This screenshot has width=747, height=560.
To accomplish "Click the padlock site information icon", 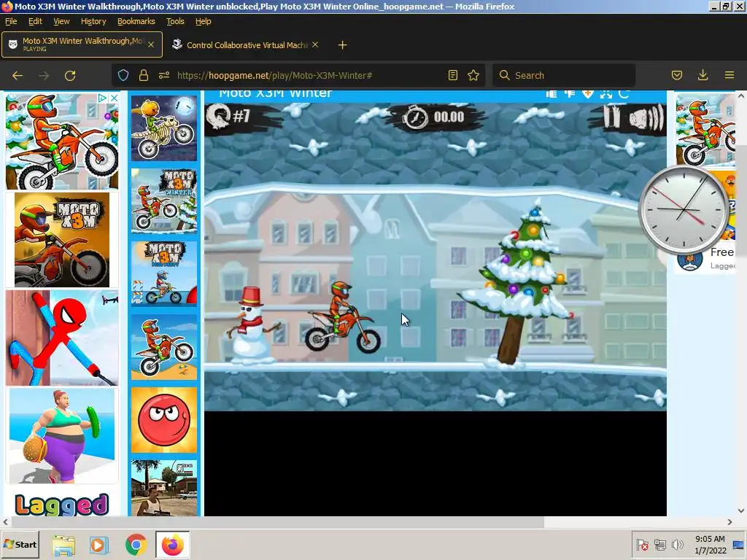I will (144, 75).
